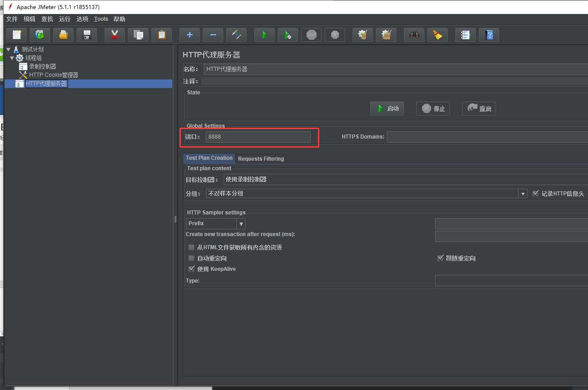588x390 pixels.
Task: Click the 名称 name field
Action: pos(395,69)
